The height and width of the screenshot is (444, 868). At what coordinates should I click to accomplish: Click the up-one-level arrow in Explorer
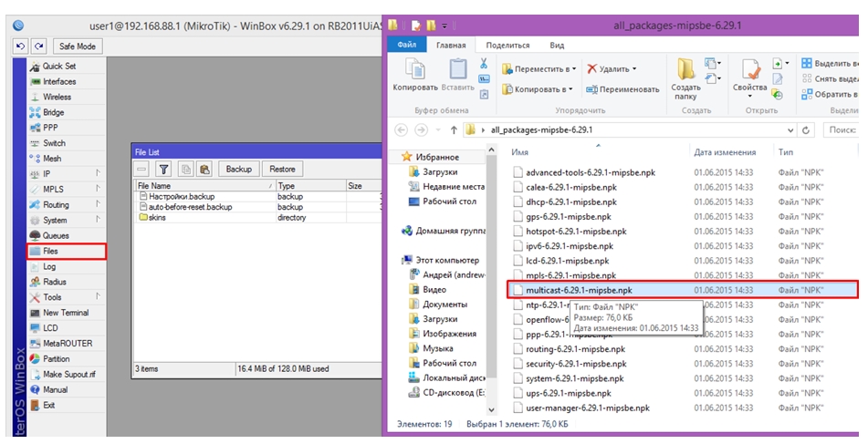point(454,130)
